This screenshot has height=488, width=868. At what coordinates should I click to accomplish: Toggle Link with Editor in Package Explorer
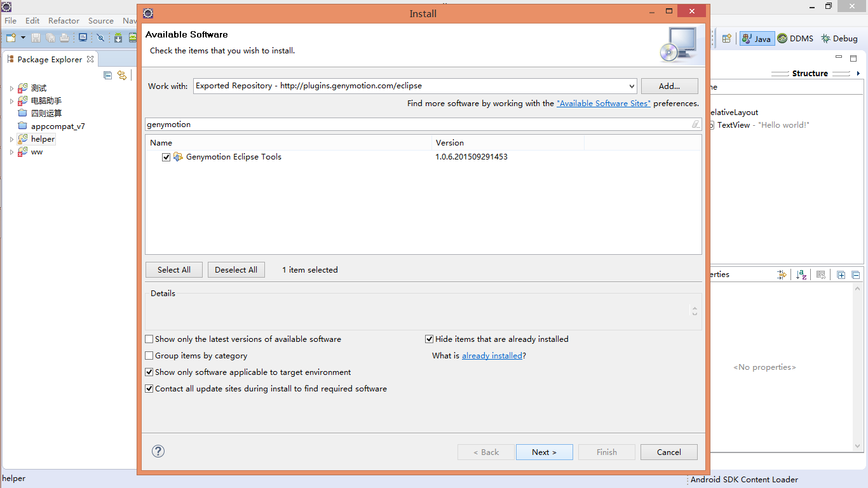(x=122, y=75)
